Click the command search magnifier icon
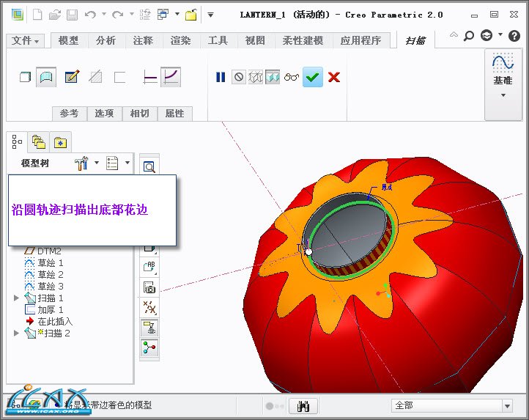 (469, 35)
